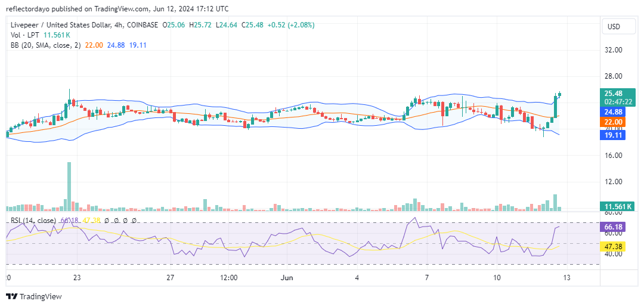Click the Jun label on time axis
Image resolution: width=644 pixels, height=307 pixels.
pos(287,277)
